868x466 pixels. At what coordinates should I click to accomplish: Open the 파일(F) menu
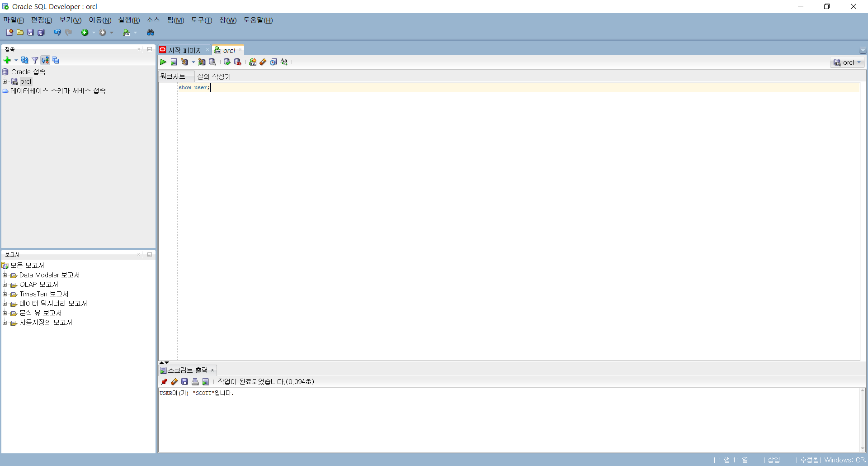(x=14, y=20)
